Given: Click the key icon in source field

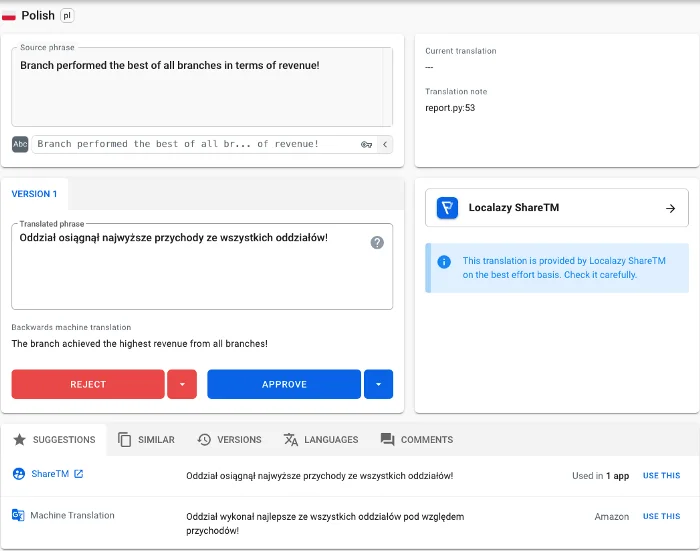Looking at the screenshot, I should pyautogui.click(x=366, y=144).
